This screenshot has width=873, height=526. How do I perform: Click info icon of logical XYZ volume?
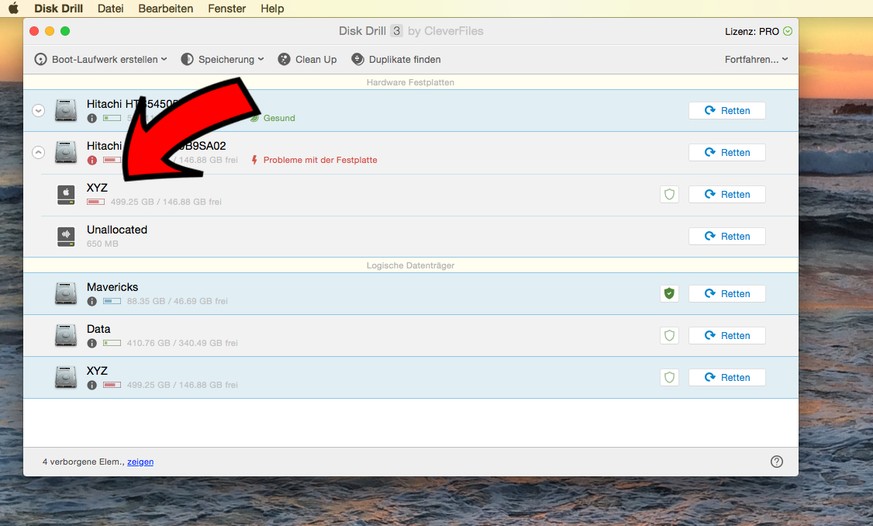click(92, 385)
